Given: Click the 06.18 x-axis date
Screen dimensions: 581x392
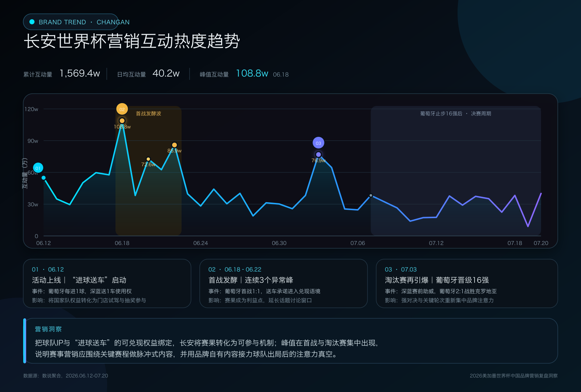Looking at the screenshot, I should click(x=122, y=243).
